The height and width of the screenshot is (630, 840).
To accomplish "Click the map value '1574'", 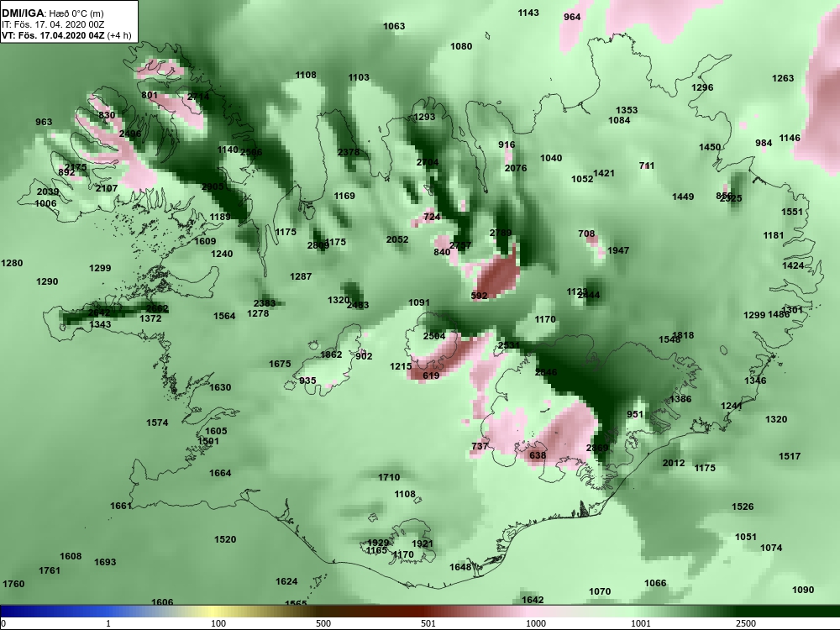I will coord(157,423).
